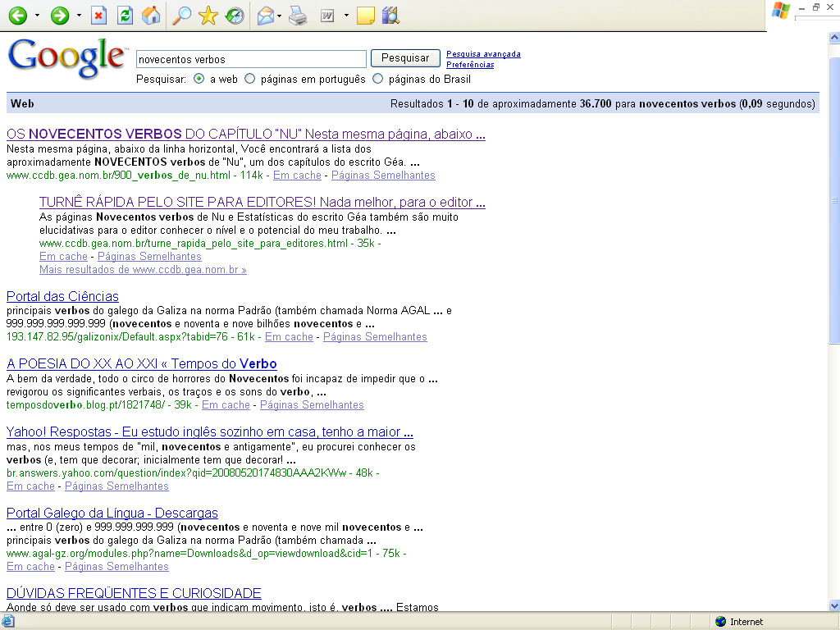Refresh the page using the toolbar icon
Viewport: 840px width, 630px height.
[x=125, y=16]
